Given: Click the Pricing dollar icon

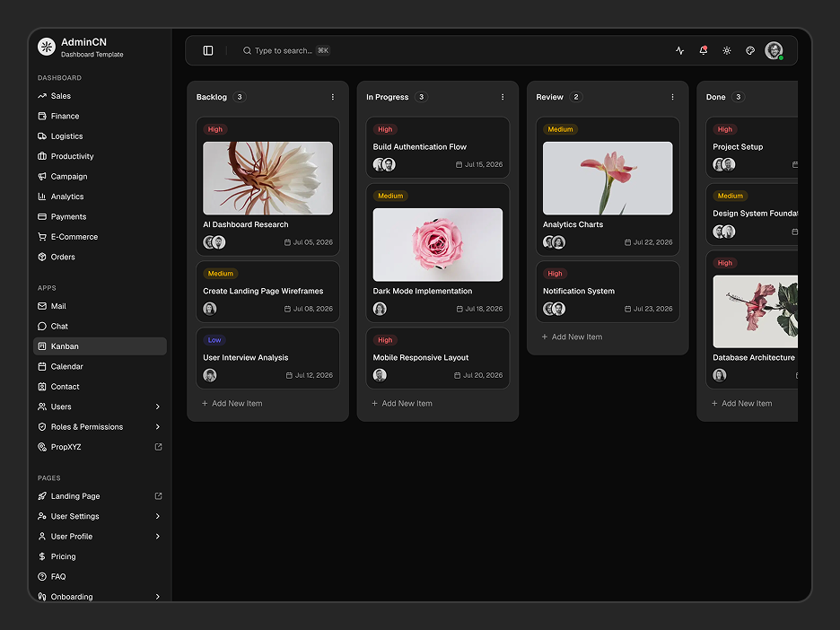Looking at the screenshot, I should click(x=42, y=556).
